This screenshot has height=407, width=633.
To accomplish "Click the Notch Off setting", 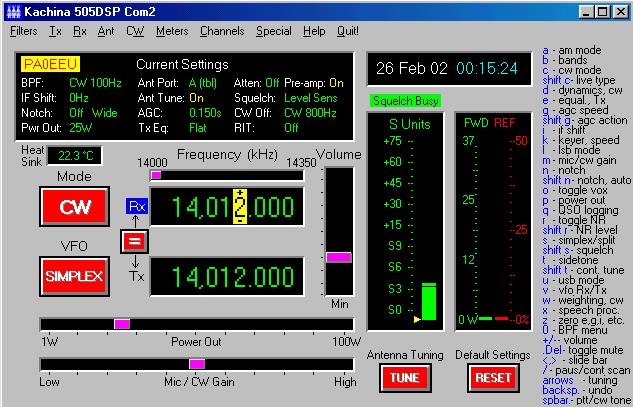I will coord(76,113).
